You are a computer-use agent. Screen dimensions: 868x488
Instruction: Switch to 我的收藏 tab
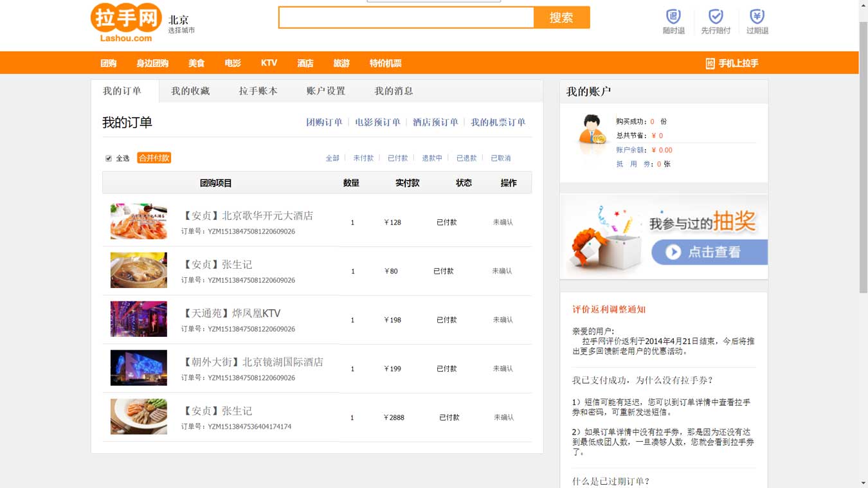(190, 91)
